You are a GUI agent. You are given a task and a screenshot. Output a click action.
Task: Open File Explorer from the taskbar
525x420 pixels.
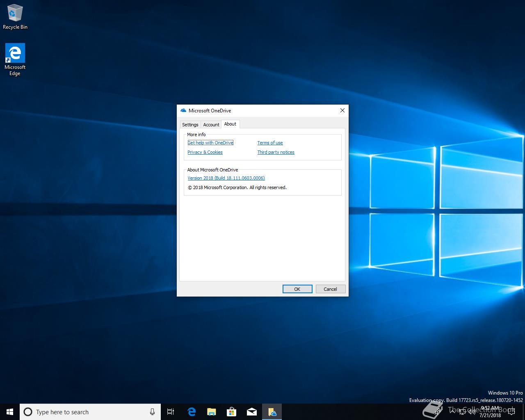211,412
